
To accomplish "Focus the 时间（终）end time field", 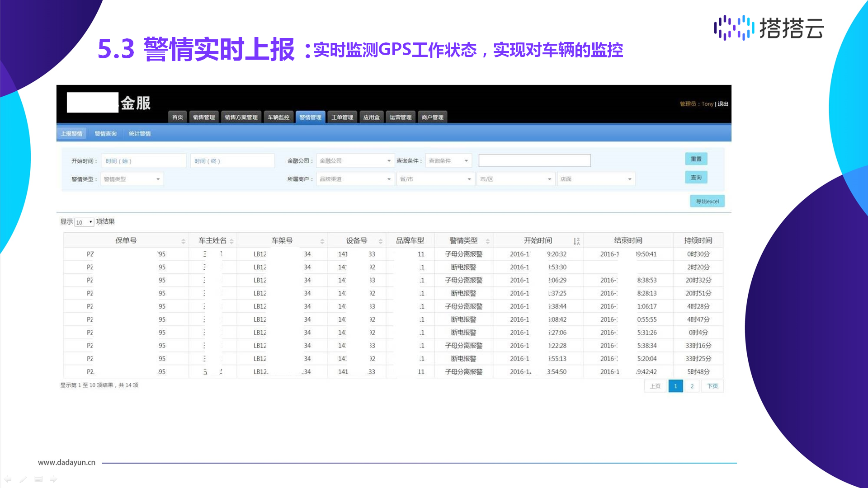I will (x=232, y=161).
